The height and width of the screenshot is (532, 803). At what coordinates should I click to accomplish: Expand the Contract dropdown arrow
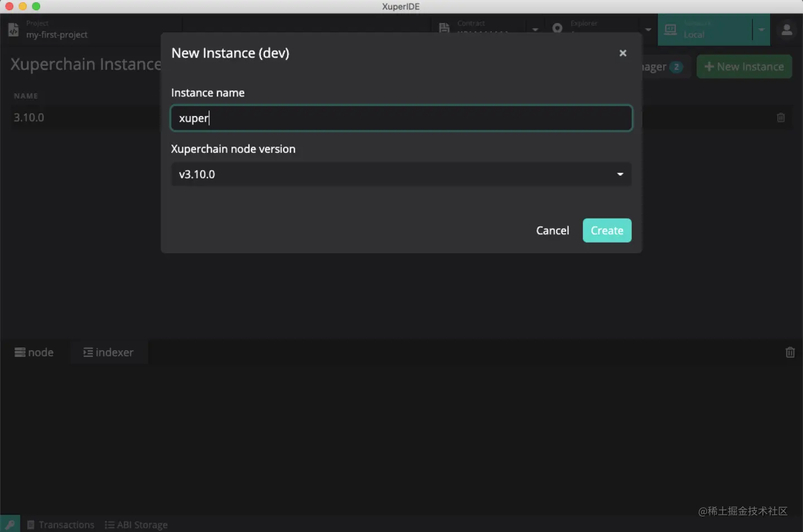click(535, 30)
